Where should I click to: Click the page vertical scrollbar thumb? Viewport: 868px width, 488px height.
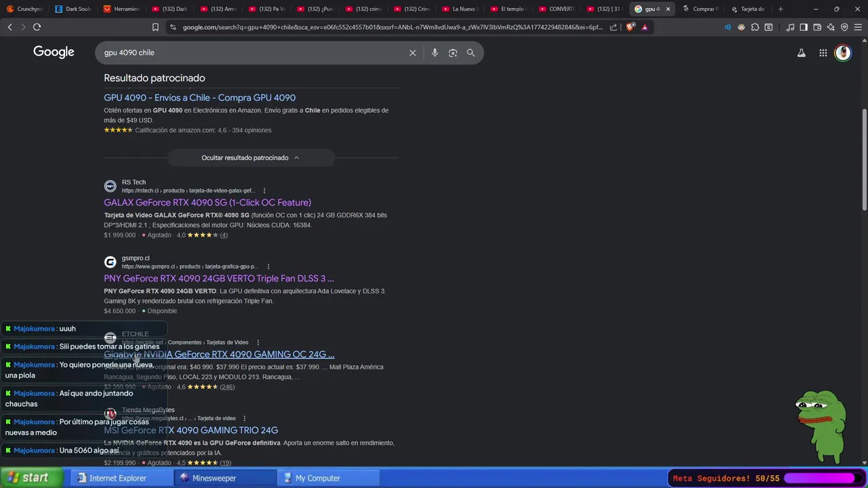point(864,159)
